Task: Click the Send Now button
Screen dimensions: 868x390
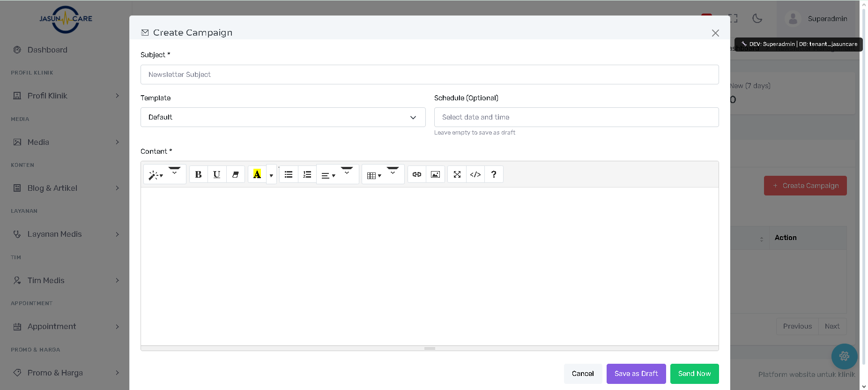Action: tap(694, 374)
